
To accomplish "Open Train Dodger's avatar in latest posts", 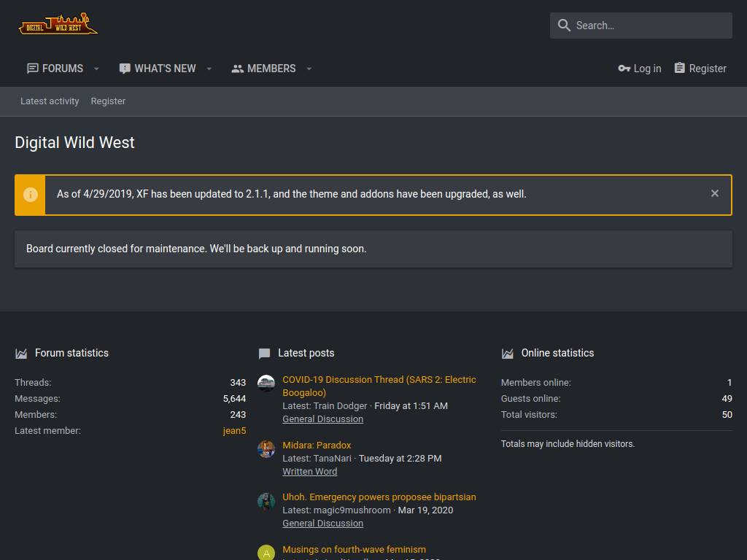I will click(266, 384).
